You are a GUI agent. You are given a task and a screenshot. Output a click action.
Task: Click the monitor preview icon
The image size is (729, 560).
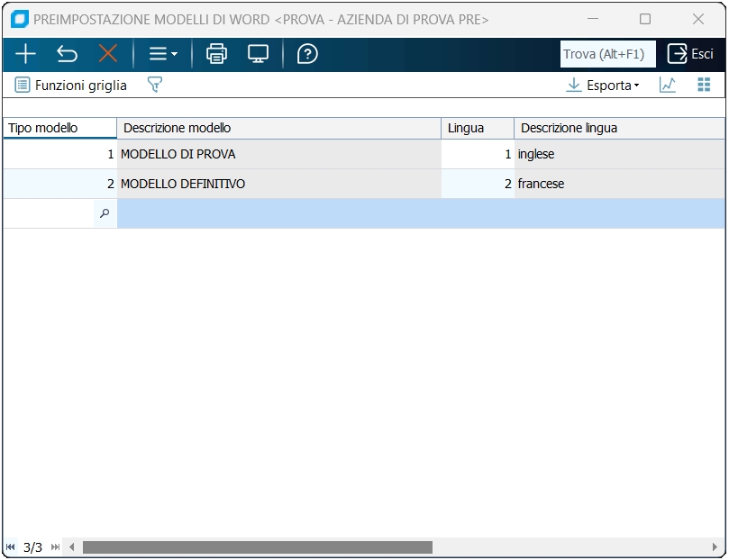[x=258, y=54]
